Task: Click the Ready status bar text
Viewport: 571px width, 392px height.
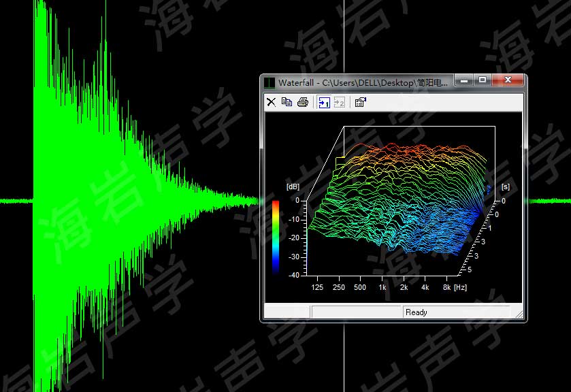Action: 416,312
